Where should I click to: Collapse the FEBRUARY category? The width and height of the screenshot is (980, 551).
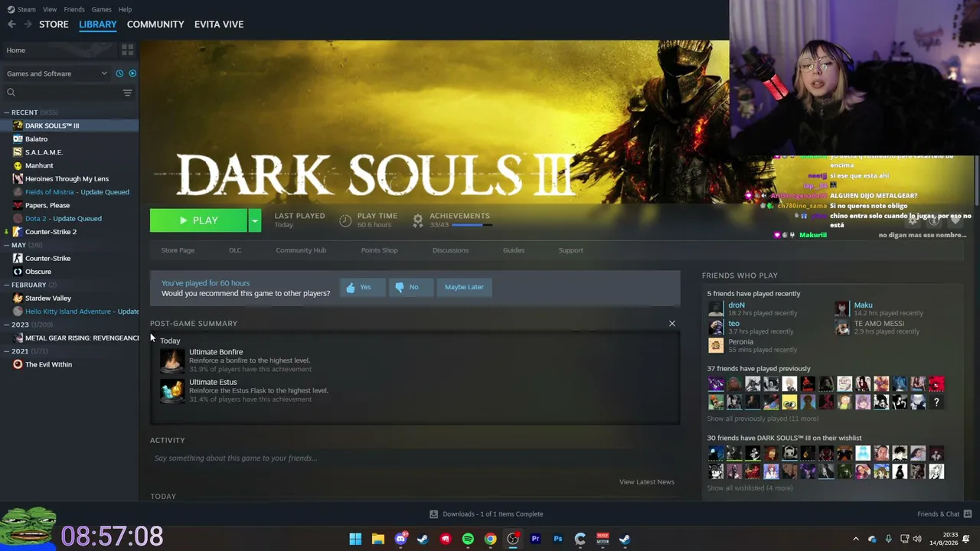pos(7,285)
